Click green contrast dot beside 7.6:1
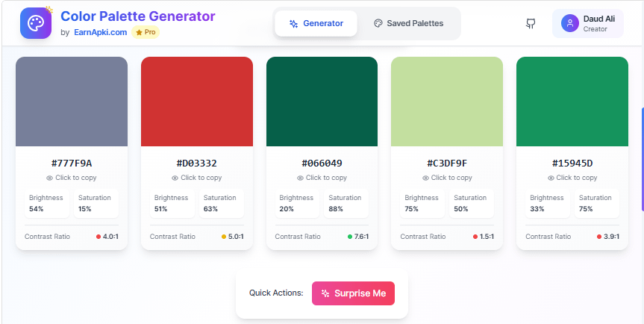The image size is (644, 324). 350,237
